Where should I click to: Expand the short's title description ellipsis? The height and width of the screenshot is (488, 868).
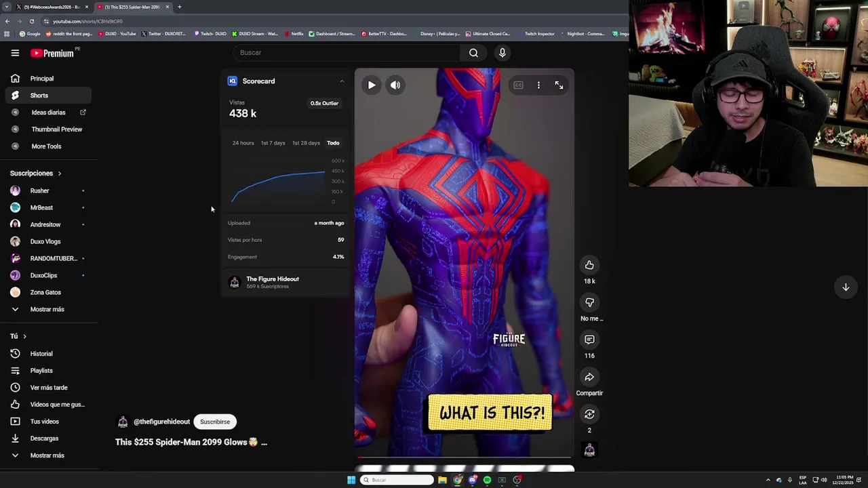click(264, 443)
